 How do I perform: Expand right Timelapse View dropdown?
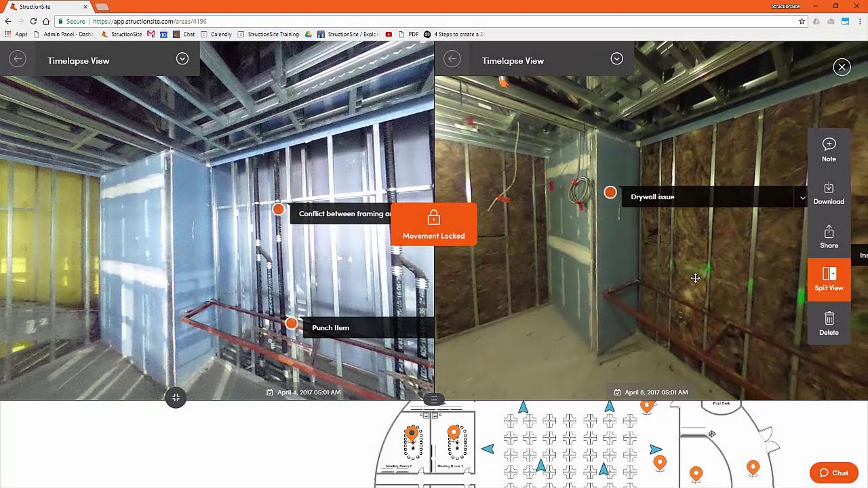pos(616,59)
